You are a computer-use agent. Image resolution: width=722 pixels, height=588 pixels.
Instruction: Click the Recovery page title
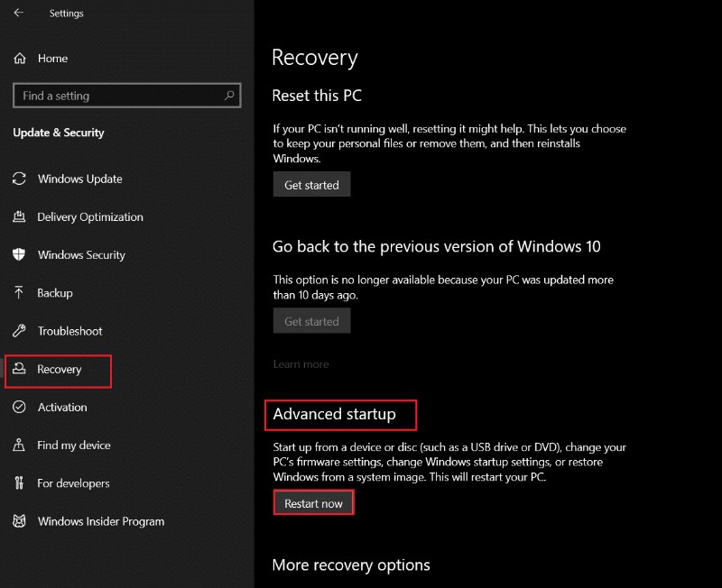(x=315, y=58)
